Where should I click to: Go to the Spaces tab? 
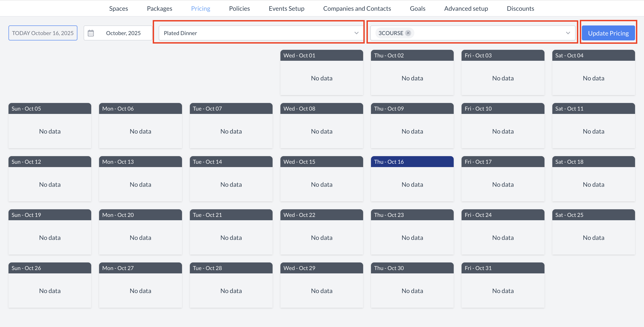(x=119, y=8)
